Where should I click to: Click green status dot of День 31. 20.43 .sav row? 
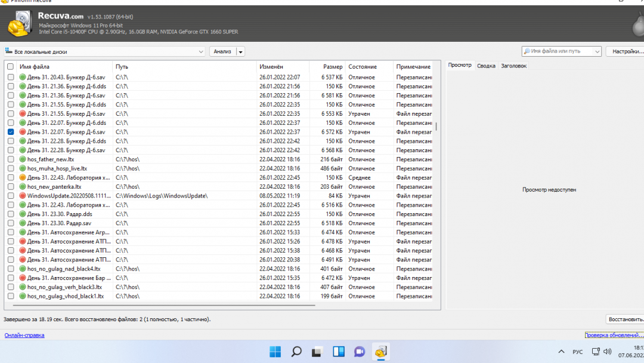[23, 77]
